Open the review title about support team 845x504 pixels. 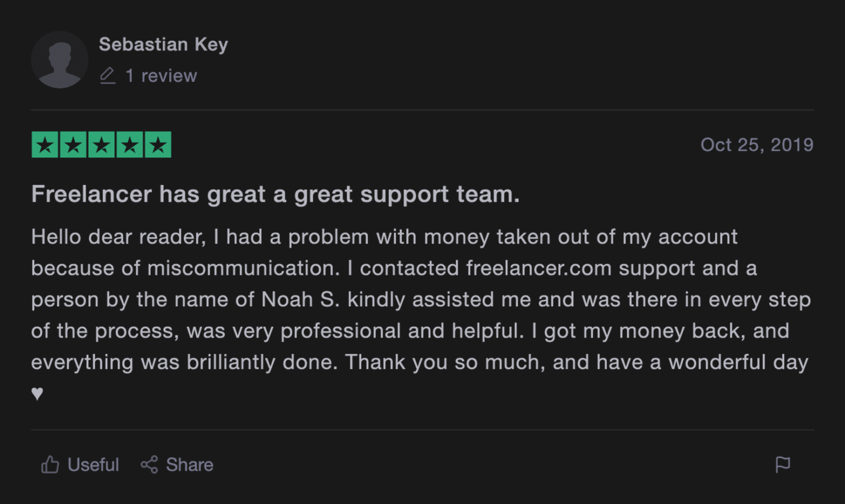pyautogui.click(x=275, y=194)
